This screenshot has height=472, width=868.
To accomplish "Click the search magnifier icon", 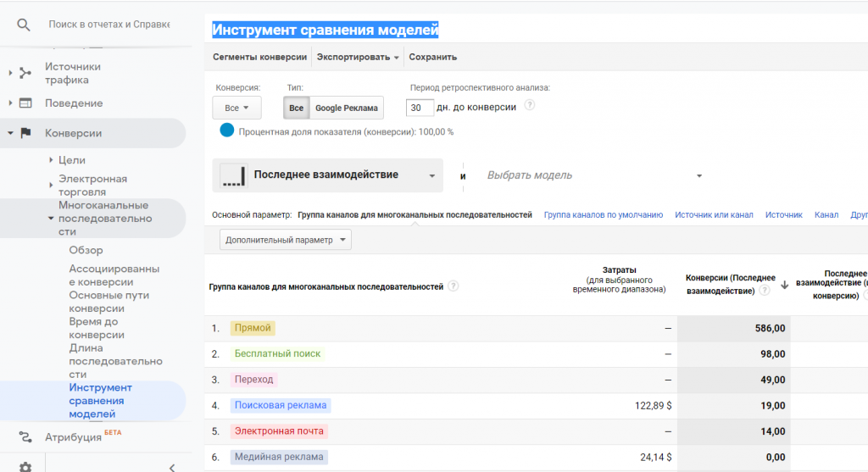I will click(x=25, y=25).
